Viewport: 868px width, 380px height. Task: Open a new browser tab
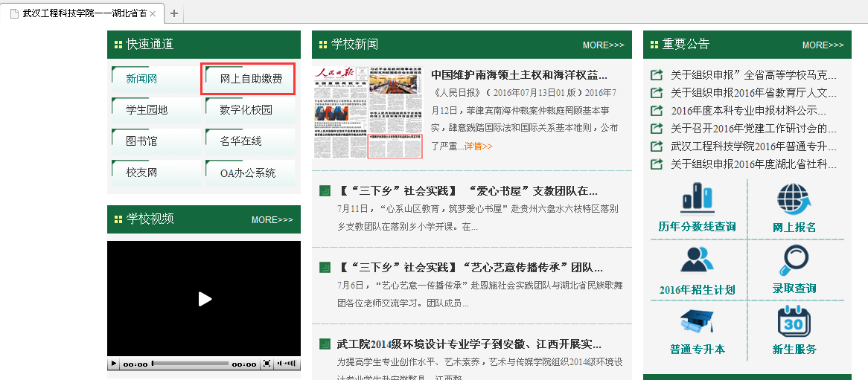coord(173,13)
